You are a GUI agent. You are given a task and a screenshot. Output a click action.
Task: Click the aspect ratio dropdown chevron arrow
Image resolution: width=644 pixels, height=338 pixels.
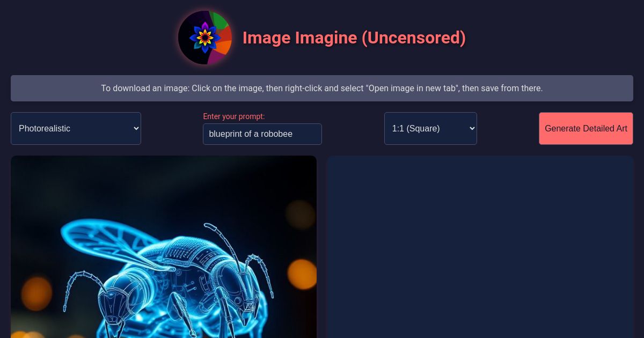[x=472, y=128]
